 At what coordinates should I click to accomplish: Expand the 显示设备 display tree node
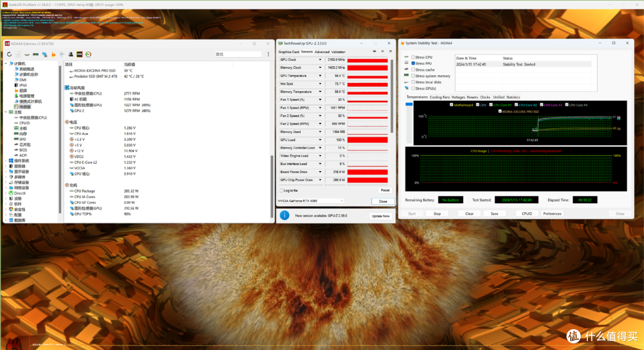coord(6,171)
